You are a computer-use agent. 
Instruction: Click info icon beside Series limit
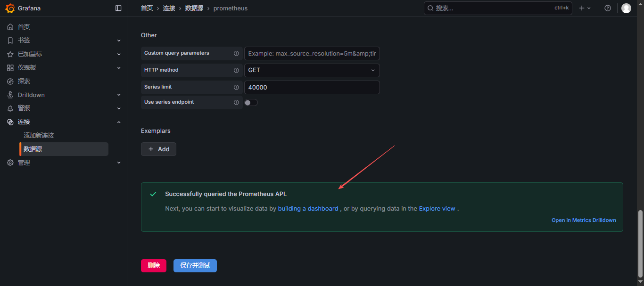[236, 87]
